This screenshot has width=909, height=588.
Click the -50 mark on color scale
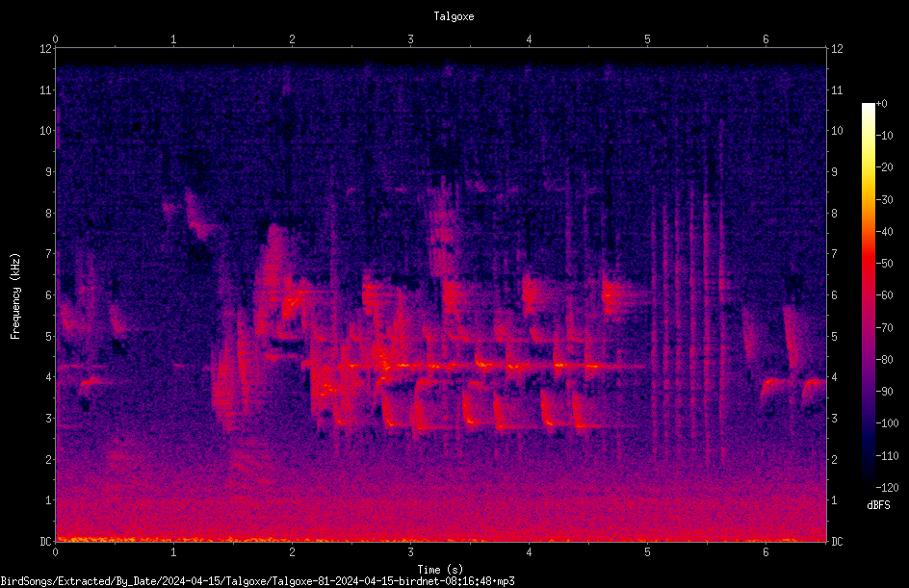pos(885,263)
